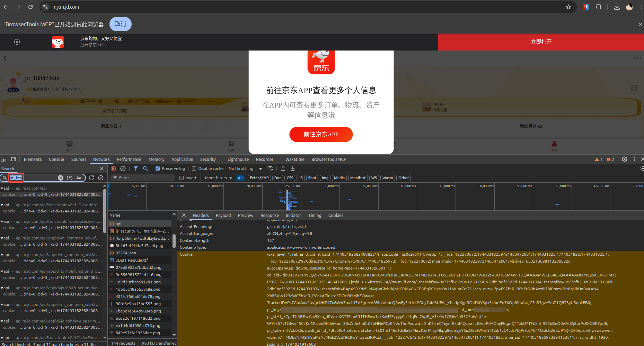644x346 pixels.
Task: Open the Chrome profile avatar
Action: 629,7
